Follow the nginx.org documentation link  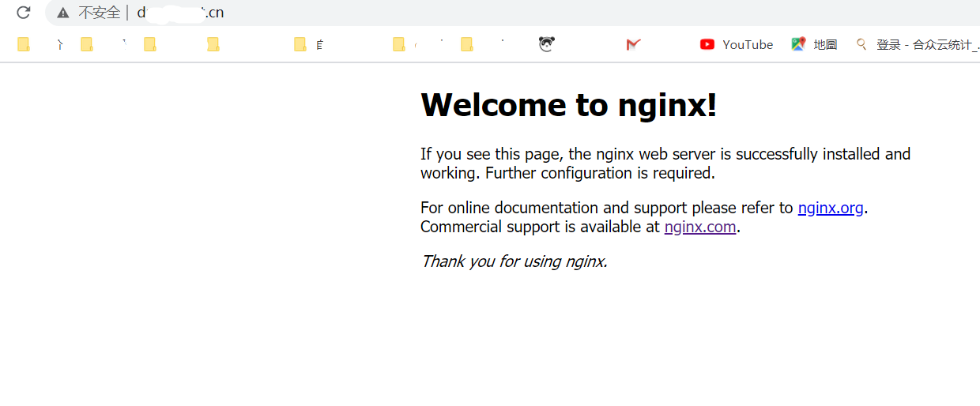[830, 208]
